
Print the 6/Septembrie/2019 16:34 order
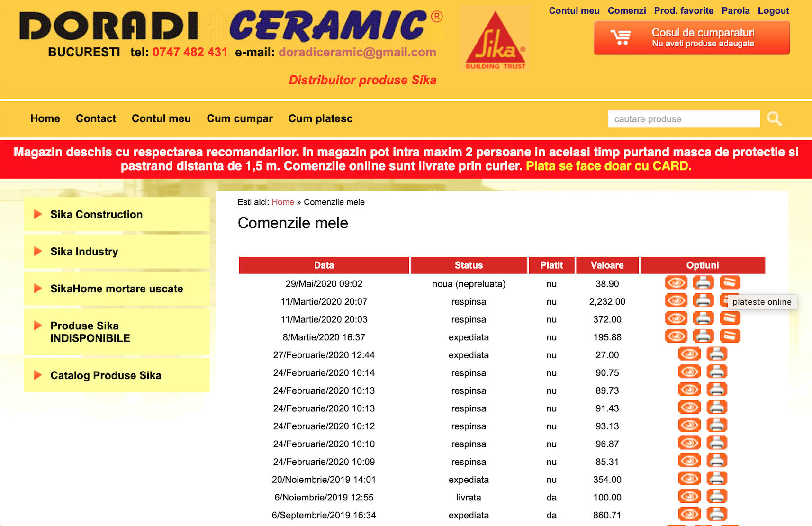pyautogui.click(x=717, y=514)
